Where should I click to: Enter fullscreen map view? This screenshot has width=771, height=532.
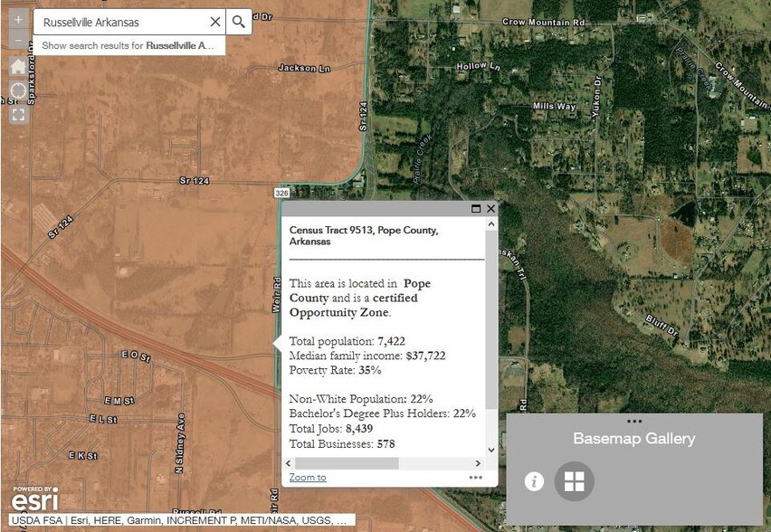click(18, 114)
